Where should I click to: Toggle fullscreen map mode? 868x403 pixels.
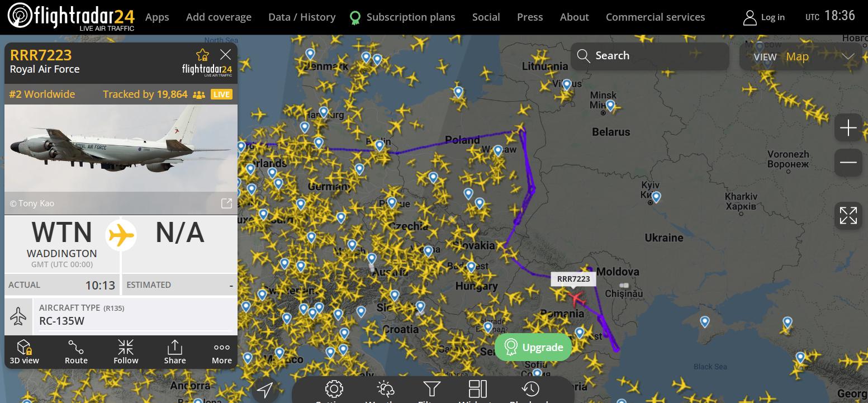pyautogui.click(x=848, y=215)
